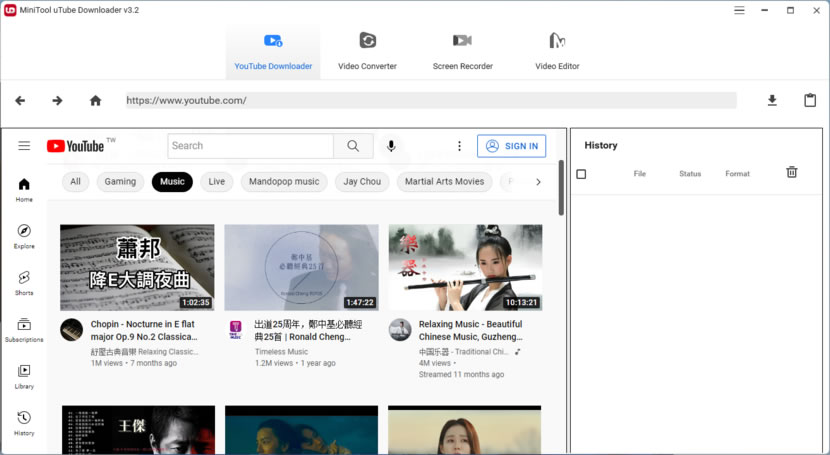This screenshot has width=830, height=455.
Task: Delete history with the trash icon
Action: pyautogui.click(x=792, y=172)
